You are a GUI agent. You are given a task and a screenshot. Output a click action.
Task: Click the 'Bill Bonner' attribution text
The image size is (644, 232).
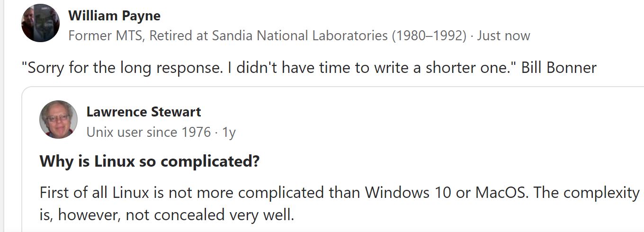(x=559, y=68)
